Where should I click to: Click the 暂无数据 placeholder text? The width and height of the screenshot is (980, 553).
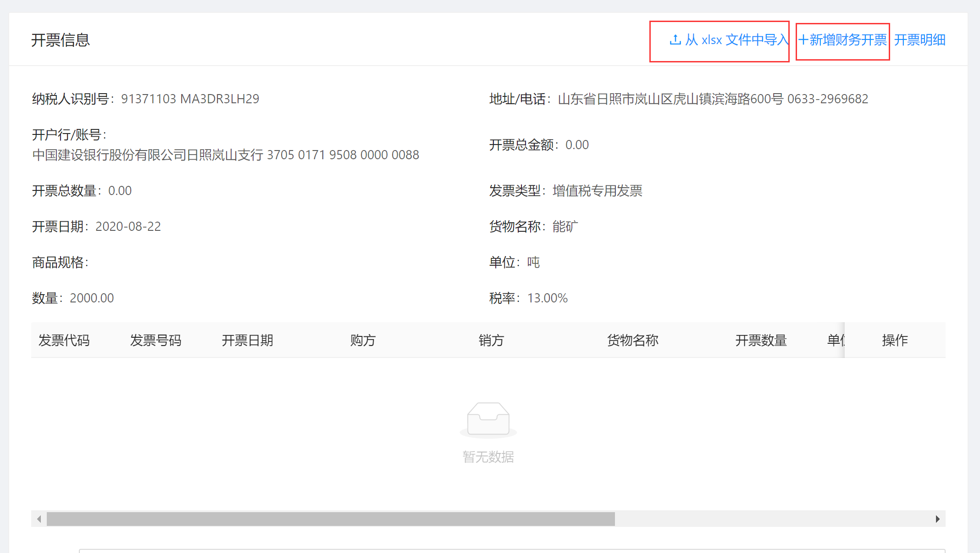click(488, 457)
